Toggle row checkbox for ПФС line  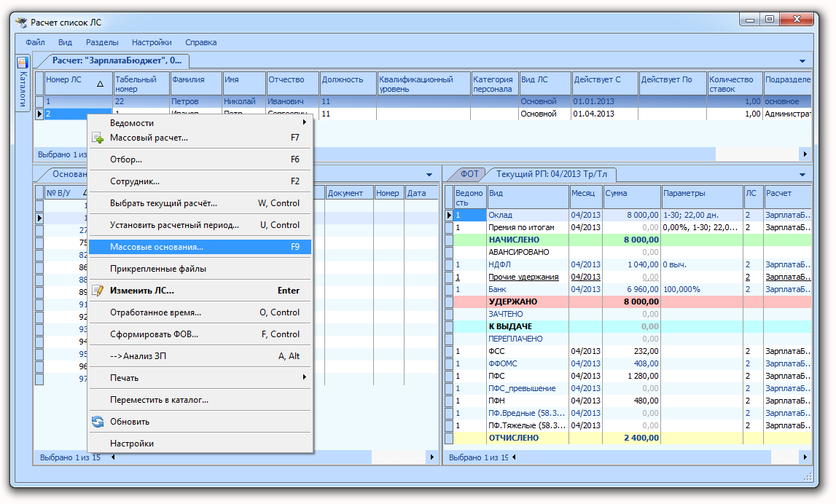click(x=449, y=376)
